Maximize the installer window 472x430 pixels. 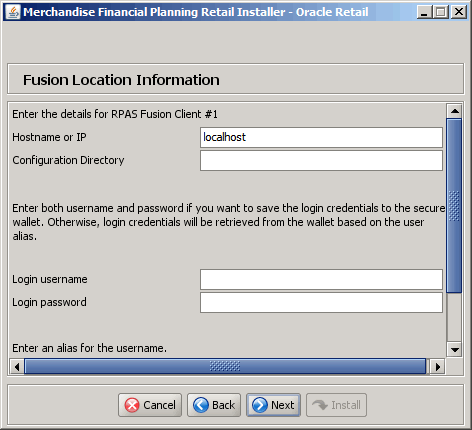(441, 12)
